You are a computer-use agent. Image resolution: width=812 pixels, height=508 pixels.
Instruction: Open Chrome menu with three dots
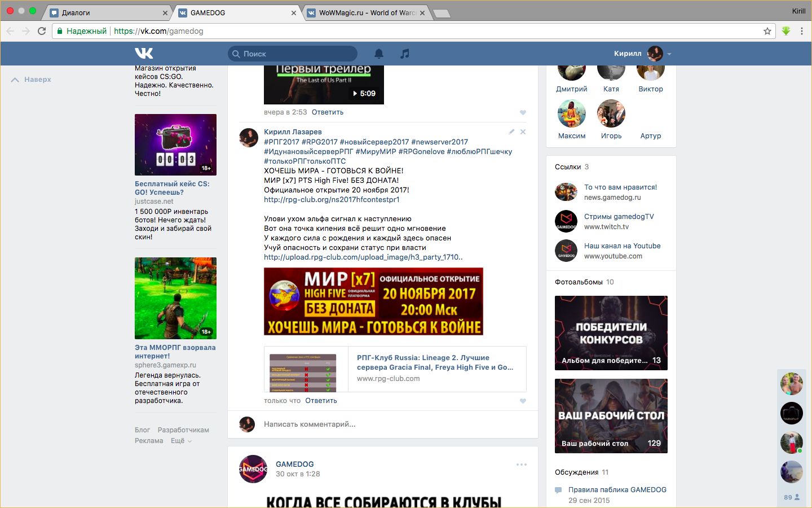[801, 31]
